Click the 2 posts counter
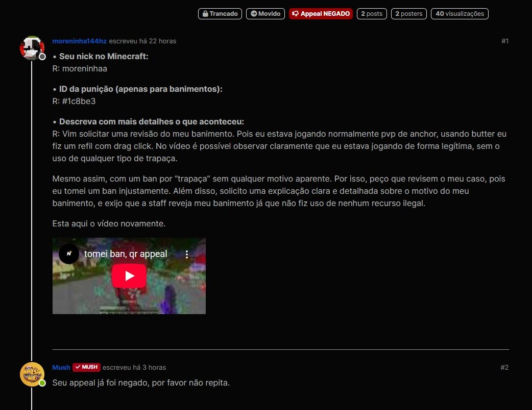Image resolution: width=532 pixels, height=410 pixels. pyautogui.click(x=372, y=14)
